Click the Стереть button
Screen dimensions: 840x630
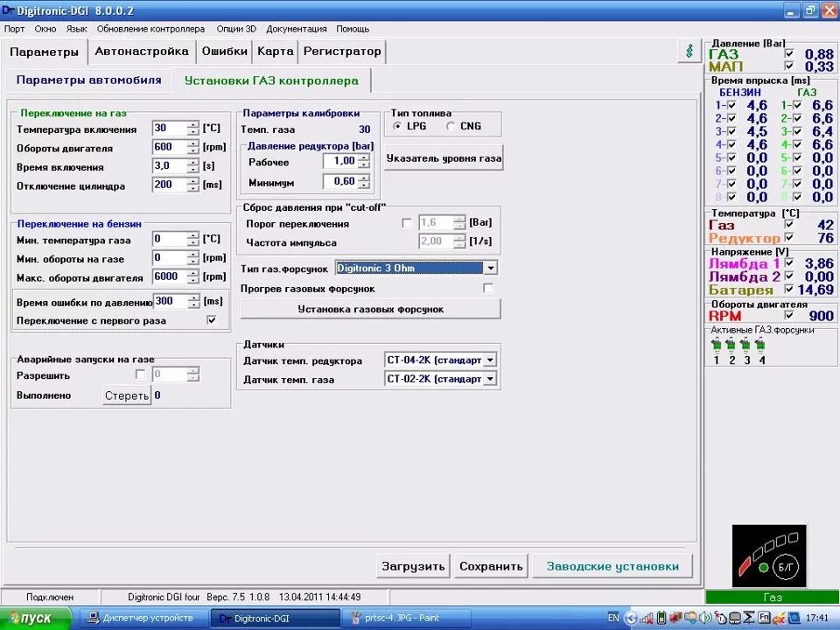(127, 395)
